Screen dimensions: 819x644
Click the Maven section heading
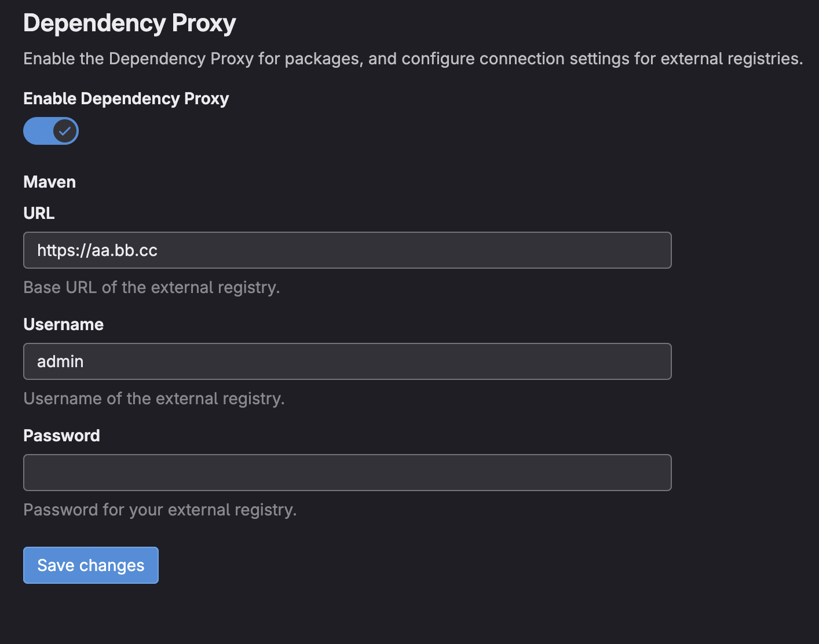[50, 182]
